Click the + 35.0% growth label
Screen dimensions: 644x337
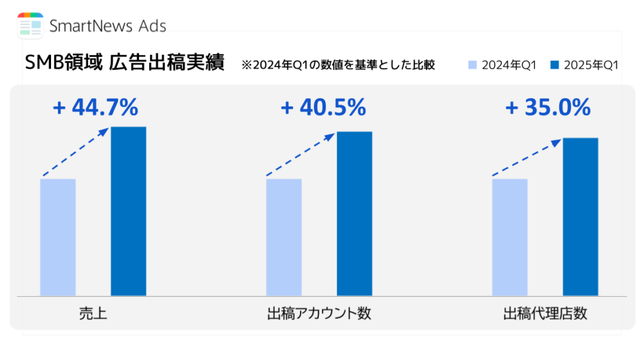tap(548, 108)
